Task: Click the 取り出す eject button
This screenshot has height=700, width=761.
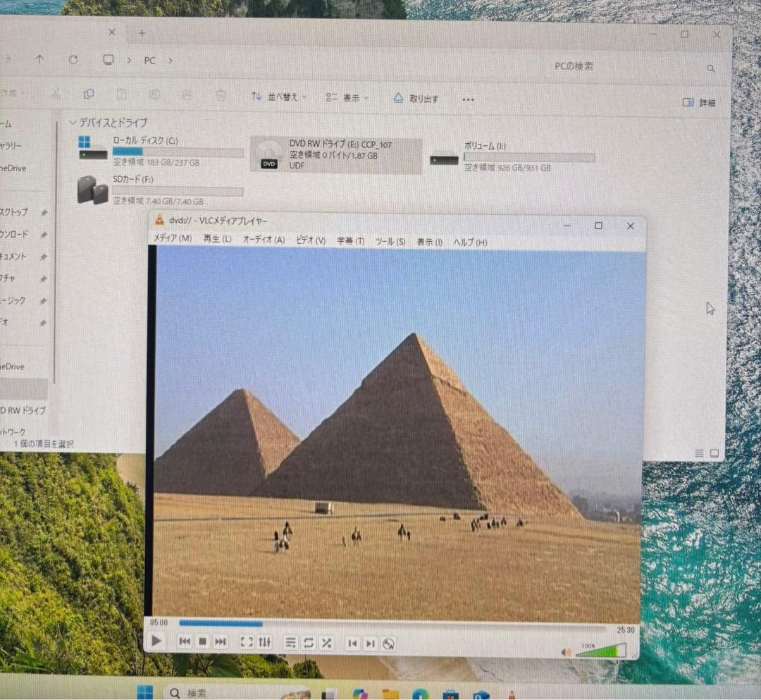Action: point(416,99)
